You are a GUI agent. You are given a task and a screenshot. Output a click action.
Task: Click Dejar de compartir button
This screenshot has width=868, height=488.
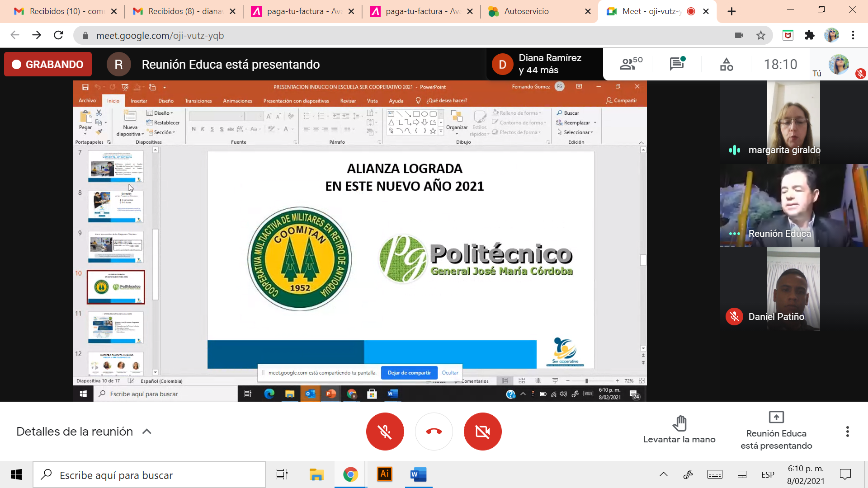click(x=409, y=373)
